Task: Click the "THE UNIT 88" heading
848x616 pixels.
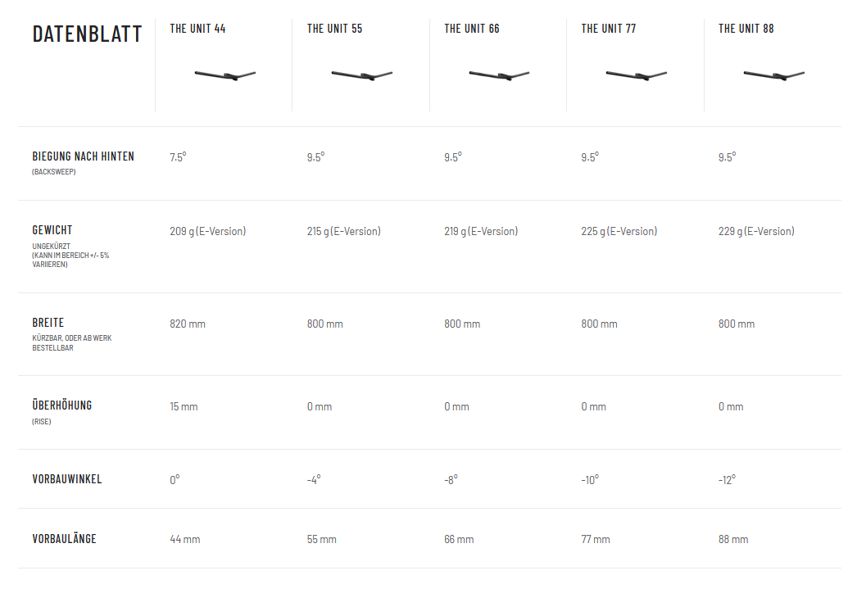Action: click(746, 29)
